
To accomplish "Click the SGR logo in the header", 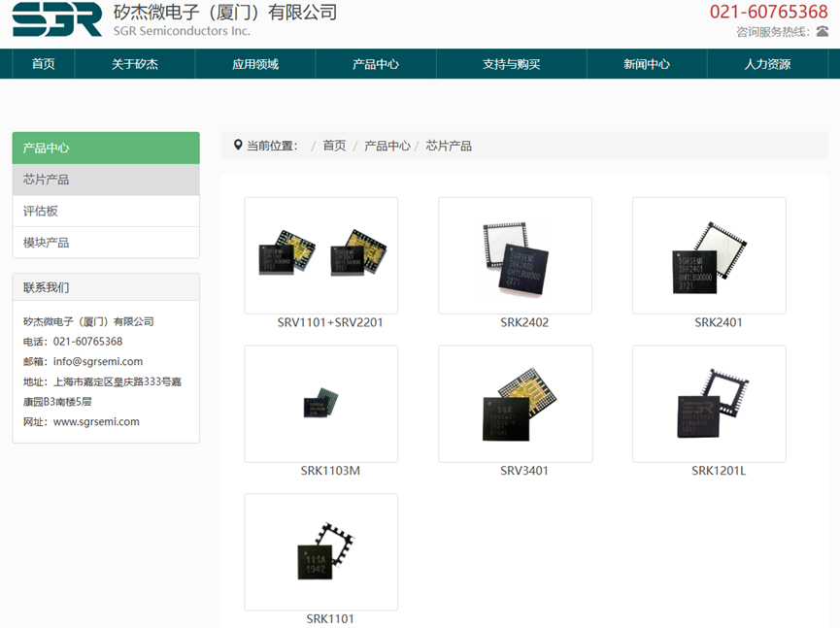I will pyautogui.click(x=56, y=18).
